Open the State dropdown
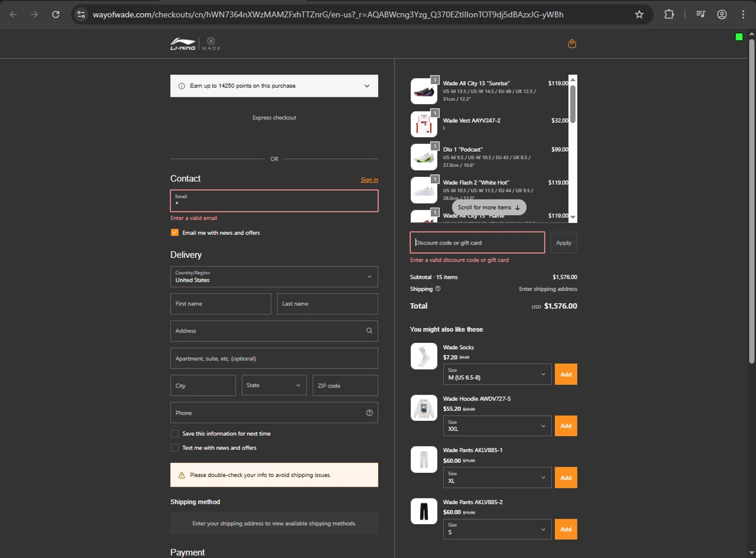Image resolution: width=756 pixels, height=558 pixels. click(x=274, y=385)
